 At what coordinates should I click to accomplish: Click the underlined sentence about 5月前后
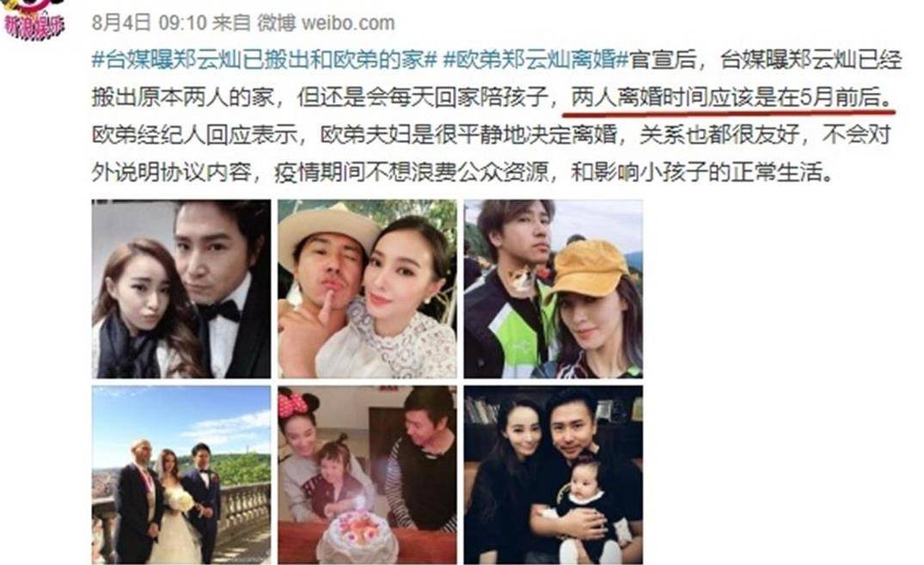pos(732,98)
